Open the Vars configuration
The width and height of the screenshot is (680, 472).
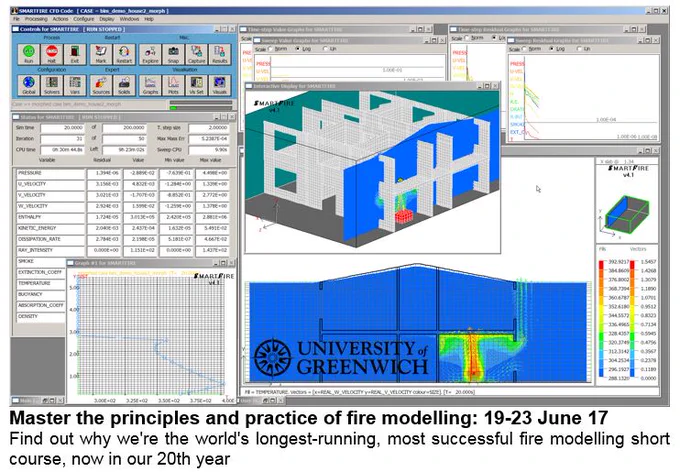[x=75, y=85]
